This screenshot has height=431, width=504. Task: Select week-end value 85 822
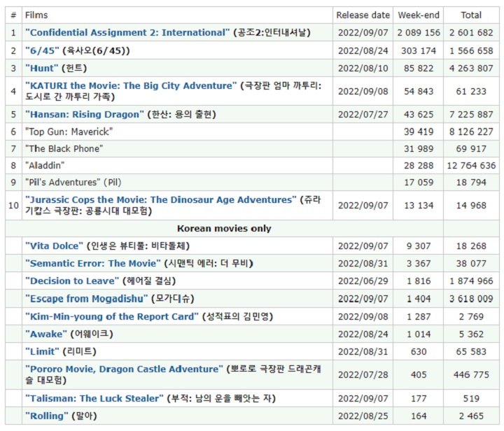[x=419, y=68]
